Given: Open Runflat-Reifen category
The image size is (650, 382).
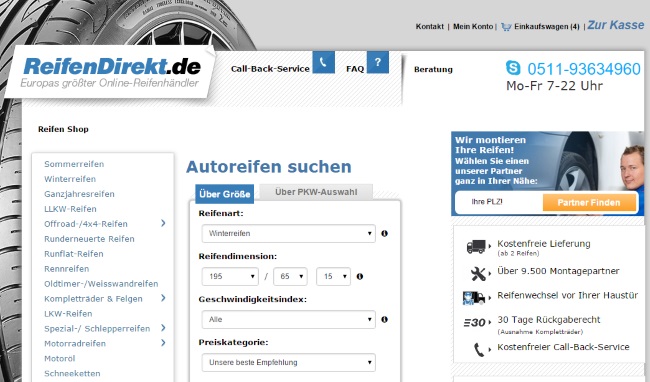Looking at the screenshot, I should pyautogui.click(x=74, y=254).
